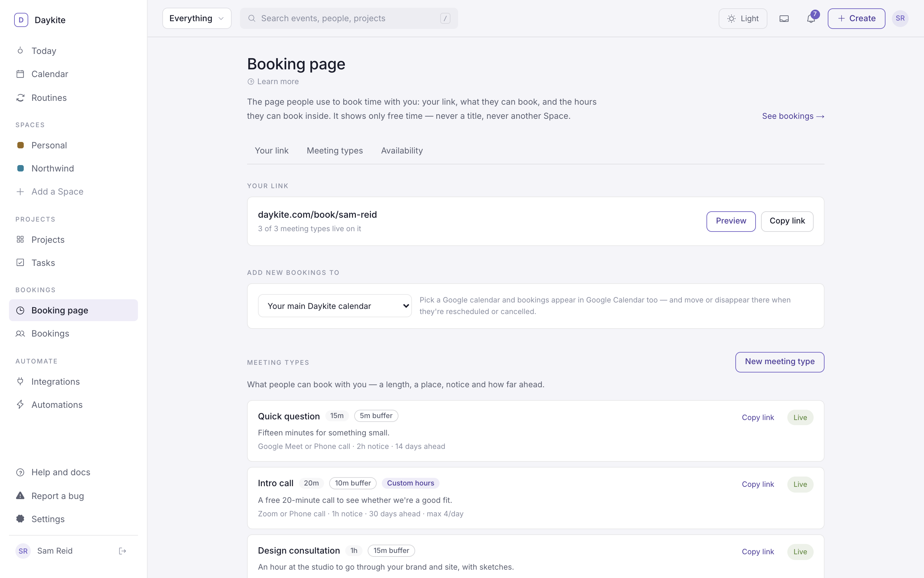
Task: Click the Northwind teal color swatch
Action: pos(21,169)
